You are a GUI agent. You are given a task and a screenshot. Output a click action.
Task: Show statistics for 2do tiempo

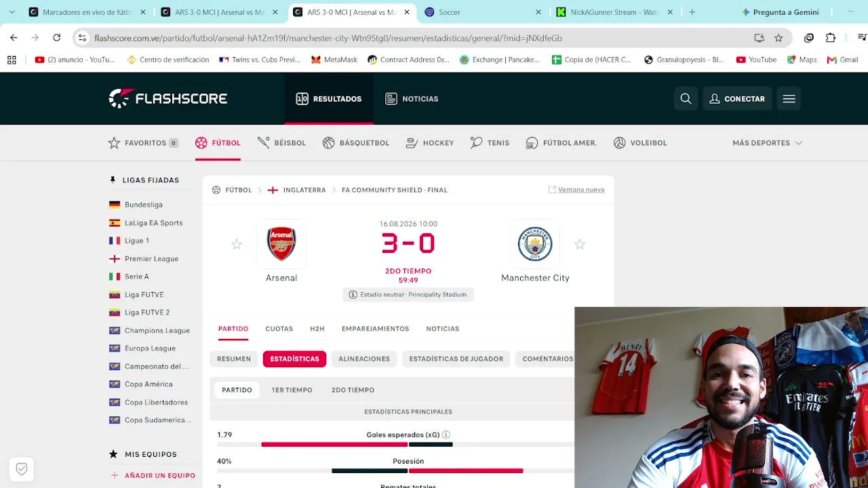tap(353, 390)
